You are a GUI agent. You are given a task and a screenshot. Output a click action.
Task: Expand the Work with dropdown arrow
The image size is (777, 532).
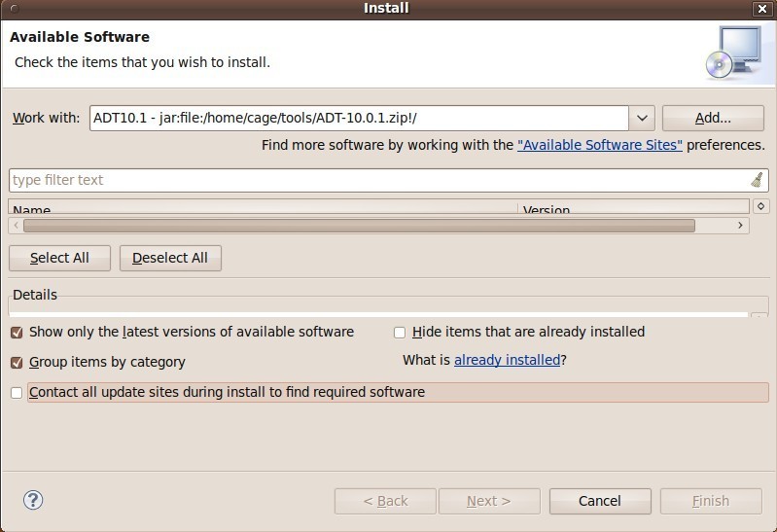click(642, 118)
